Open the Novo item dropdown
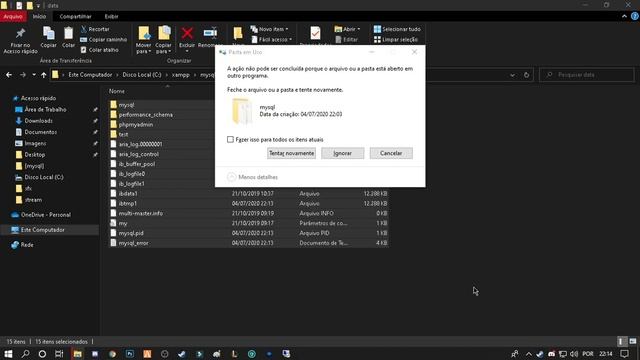 point(270,29)
